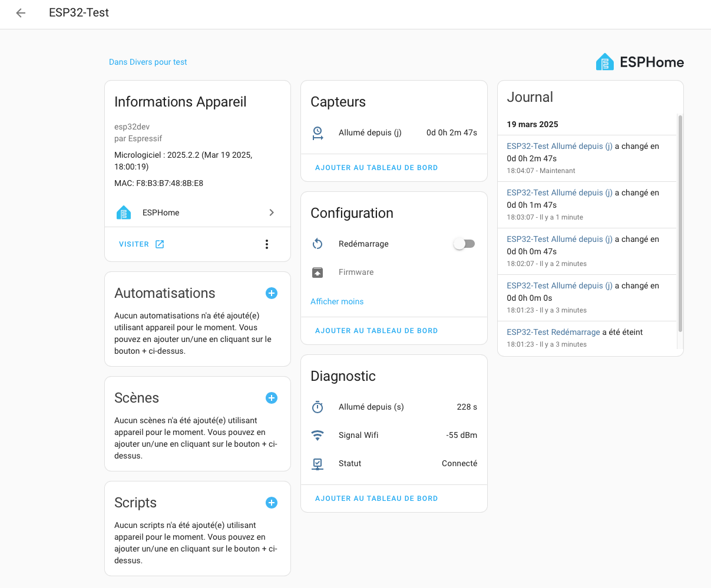Viewport: 711px width, 588px height.
Task: Click the Wifi signal icon
Action: (x=318, y=436)
